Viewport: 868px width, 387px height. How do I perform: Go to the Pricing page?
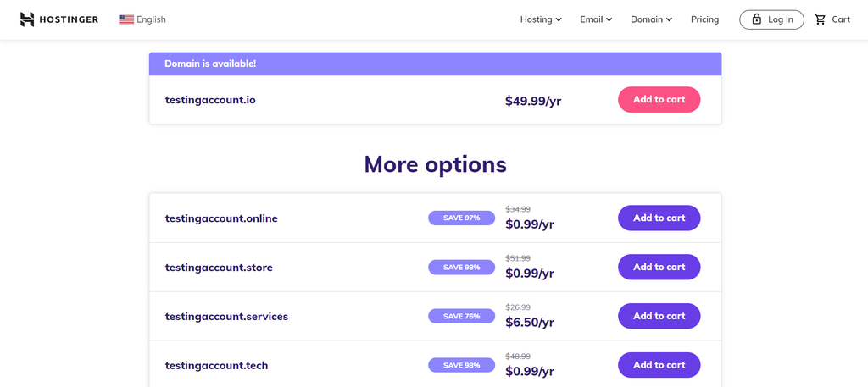pos(704,19)
